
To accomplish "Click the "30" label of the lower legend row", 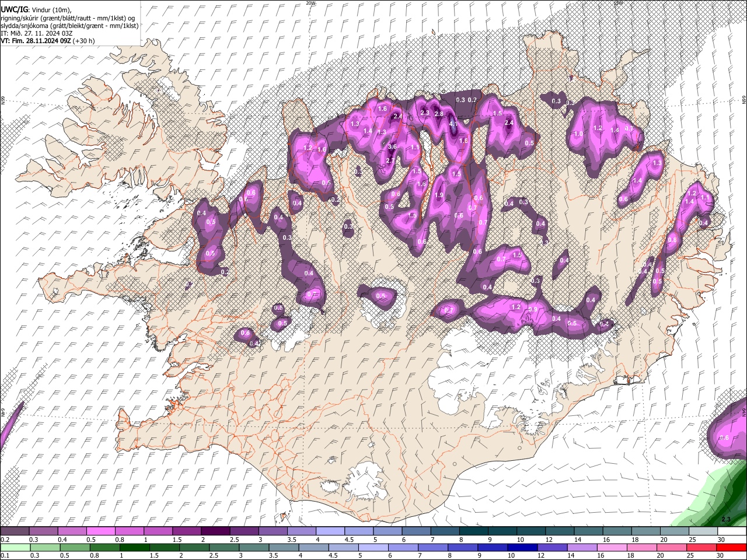I will pos(721,556).
